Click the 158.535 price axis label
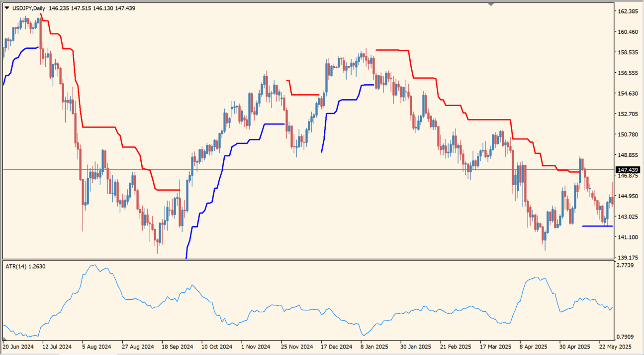644x355 pixels. point(628,52)
